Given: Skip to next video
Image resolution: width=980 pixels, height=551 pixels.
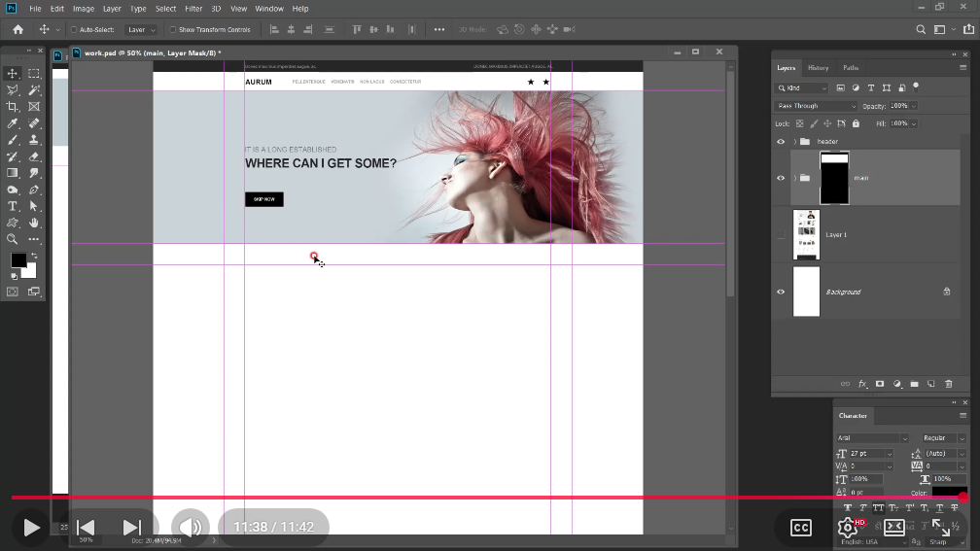Looking at the screenshot, I should pyautogui.click(x=131, y=528).
